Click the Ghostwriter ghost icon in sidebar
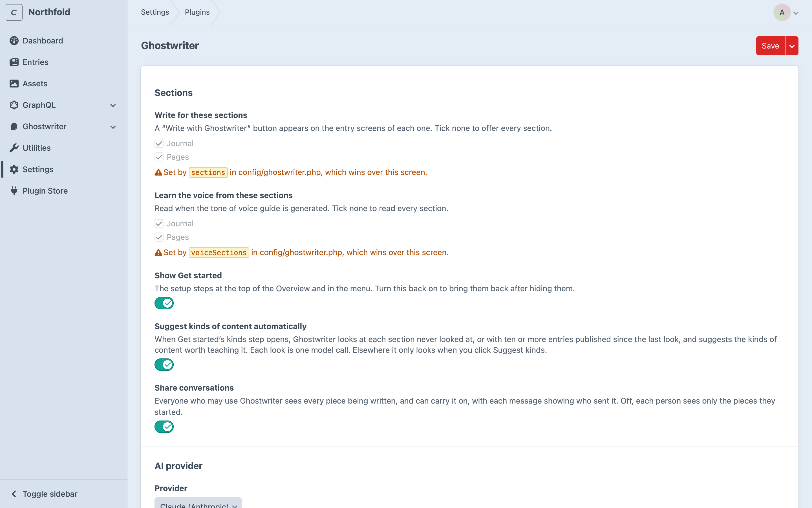 tap(14, 127)
